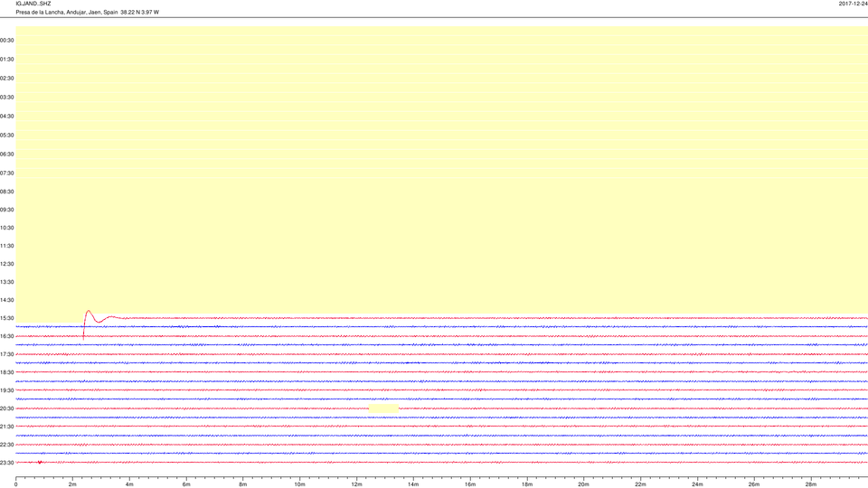868x488 pixels.
Task: Click the 14m tick on minute axis
Action: (413, 484)
